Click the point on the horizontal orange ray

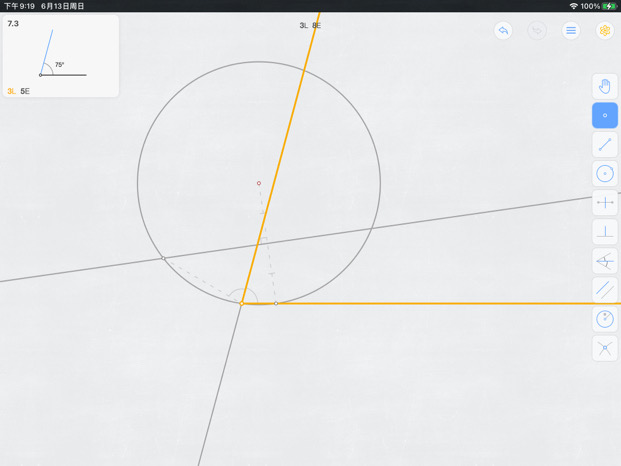(x=276, y=304)
